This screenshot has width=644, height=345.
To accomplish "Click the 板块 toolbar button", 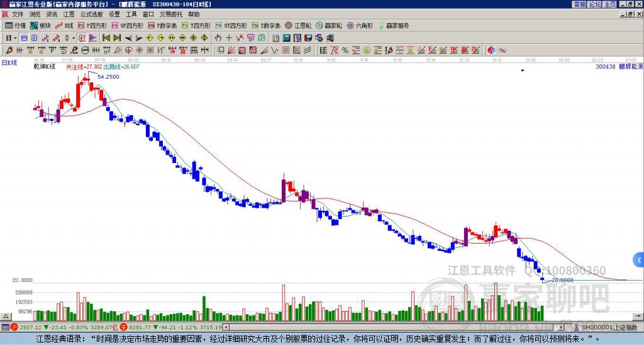I will (41, 25).
